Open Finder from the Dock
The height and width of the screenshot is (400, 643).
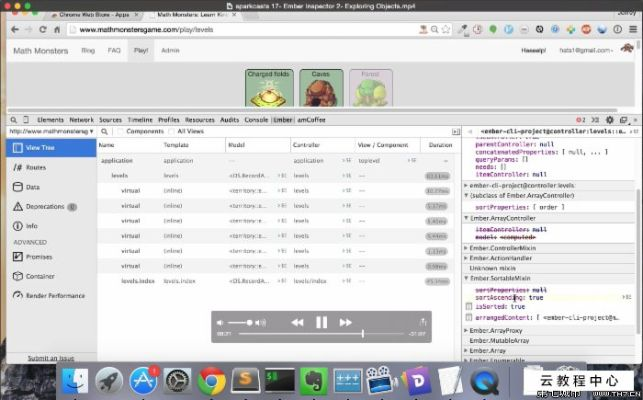[75, 381]
